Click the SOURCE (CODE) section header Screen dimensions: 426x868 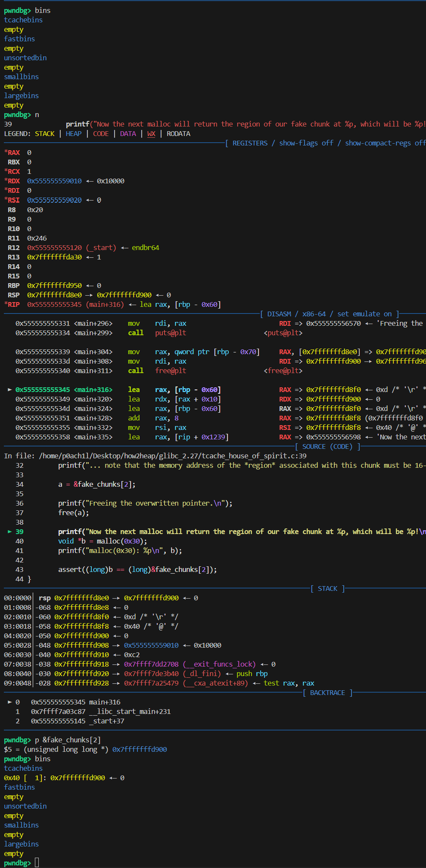tap(327, 446)
